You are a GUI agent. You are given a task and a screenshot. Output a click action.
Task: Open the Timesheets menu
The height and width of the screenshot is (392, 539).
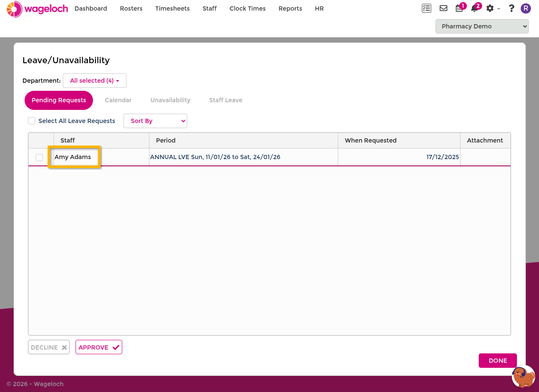click(x=172, y=8)
